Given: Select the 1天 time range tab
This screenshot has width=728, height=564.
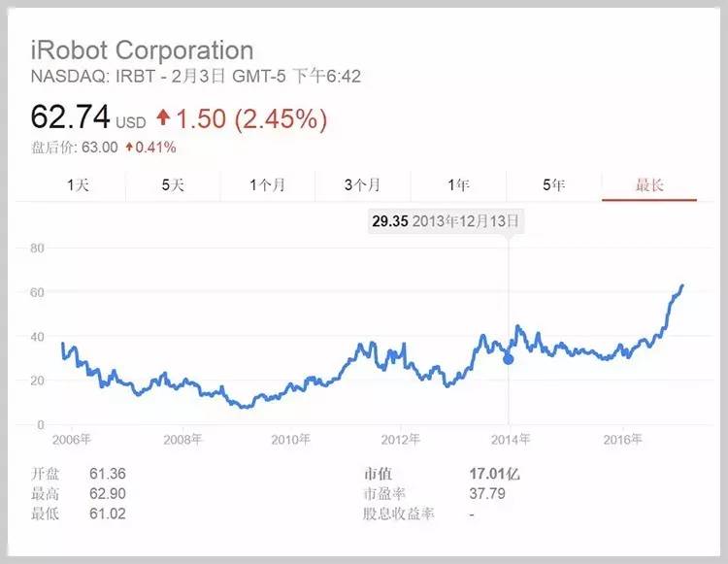Looking at the screenshot, I should click(x=78, y=185).
